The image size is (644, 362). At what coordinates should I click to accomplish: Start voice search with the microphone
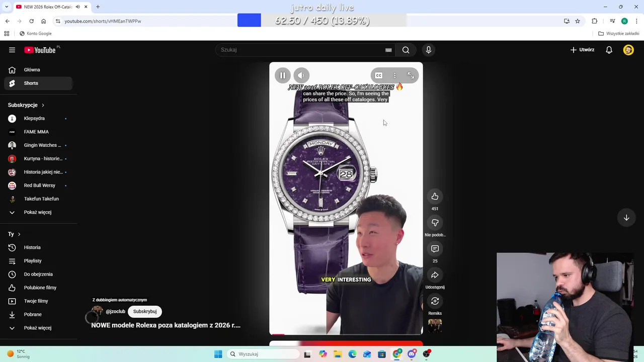pos(429,50)
